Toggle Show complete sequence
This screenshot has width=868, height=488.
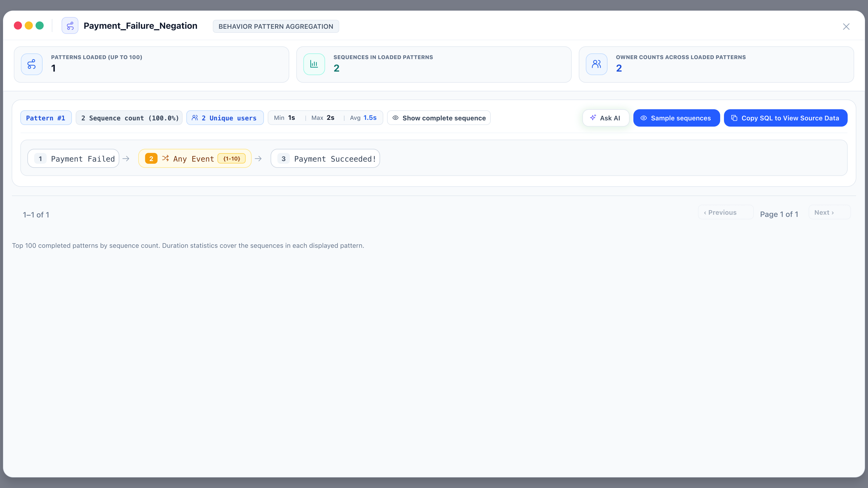439,118
